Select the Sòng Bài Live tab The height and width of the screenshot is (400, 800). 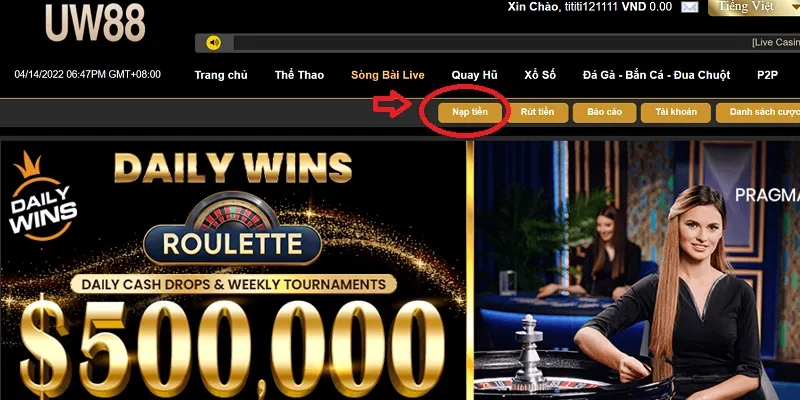[x=388, y=75]
